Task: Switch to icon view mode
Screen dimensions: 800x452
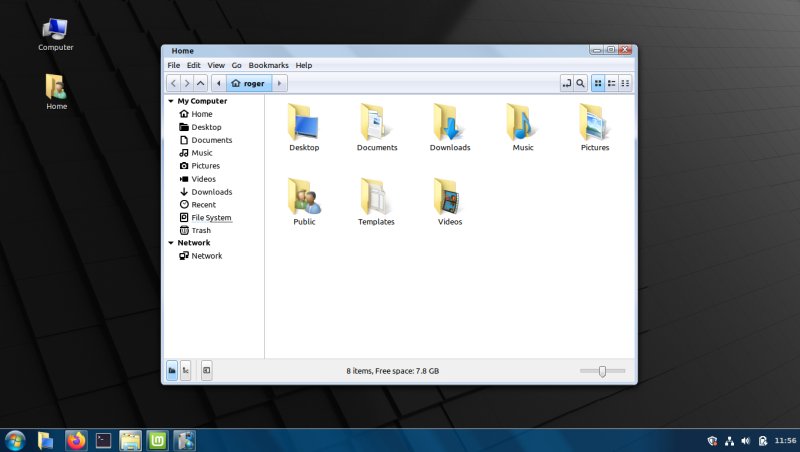Action: pos(598,84)
